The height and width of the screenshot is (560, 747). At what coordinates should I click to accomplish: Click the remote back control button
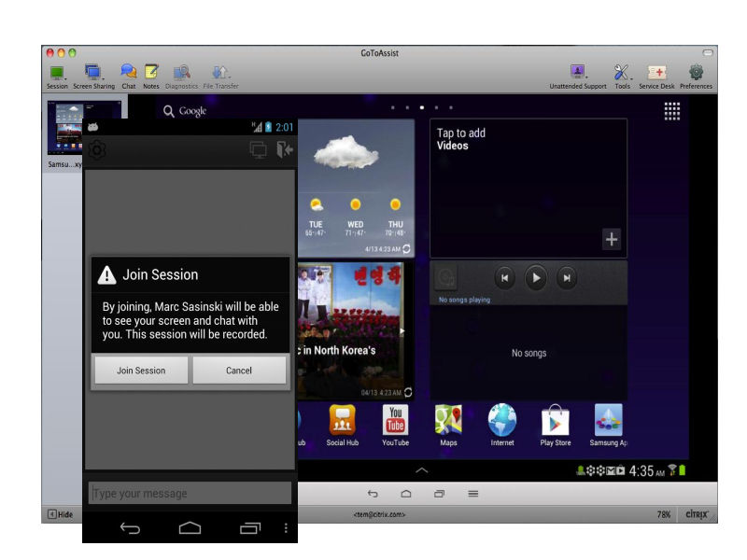tap(373, 494)
